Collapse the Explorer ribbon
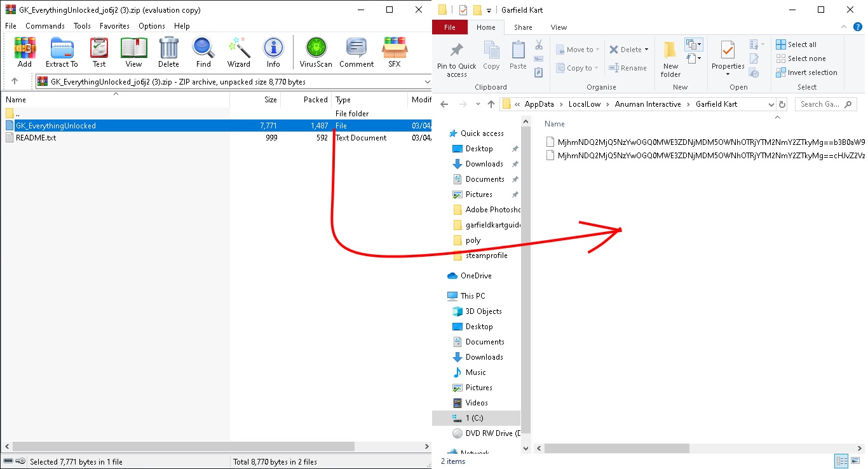Screen dimensions: 868x469 pyautogui.click(x=843, y=27)
